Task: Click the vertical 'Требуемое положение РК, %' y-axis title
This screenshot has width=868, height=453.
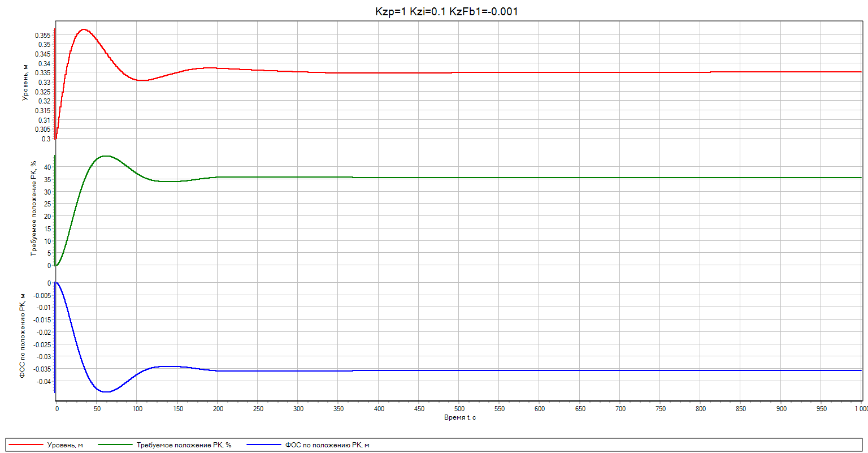Action: [33, 208]
